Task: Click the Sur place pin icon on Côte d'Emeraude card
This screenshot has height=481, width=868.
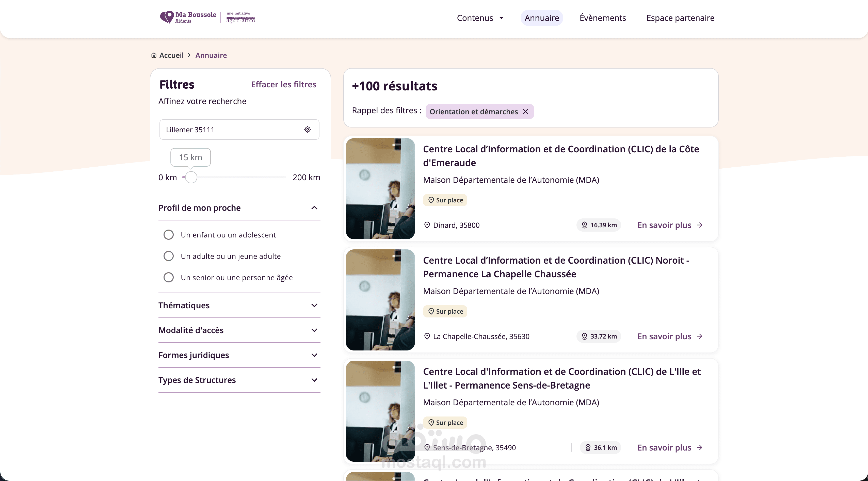Action: (x=431, y=200)
